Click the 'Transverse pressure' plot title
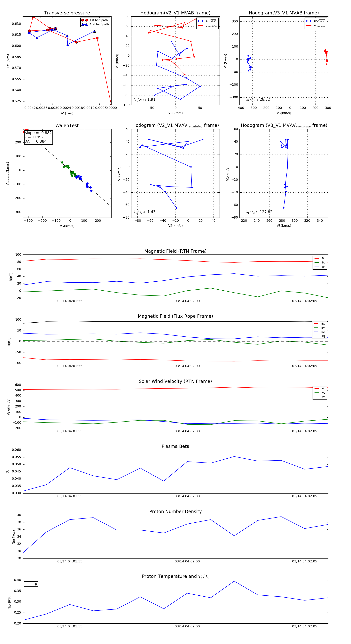The width and height of the screenshot is (351, 644). [x=67, y=13]
